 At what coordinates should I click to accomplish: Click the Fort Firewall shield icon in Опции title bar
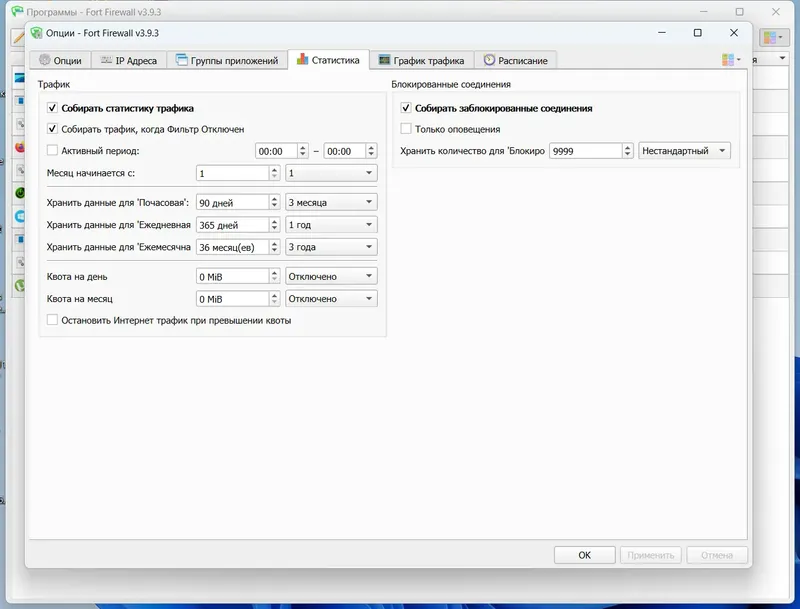36,33
